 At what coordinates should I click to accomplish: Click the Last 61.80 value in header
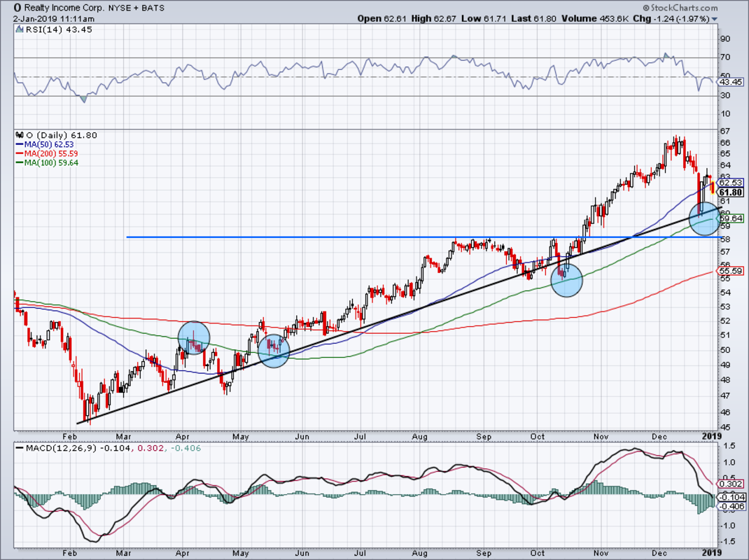tap(533, 19)
